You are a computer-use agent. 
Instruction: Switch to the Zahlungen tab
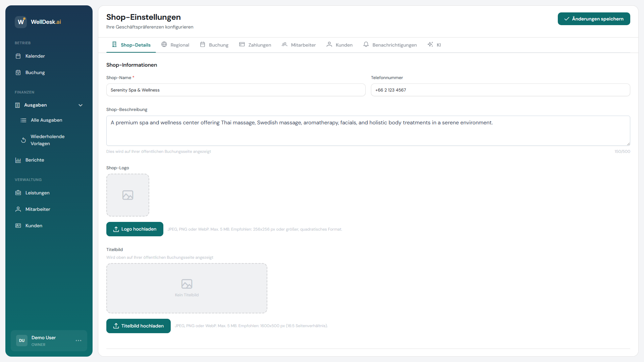(255, 45)
